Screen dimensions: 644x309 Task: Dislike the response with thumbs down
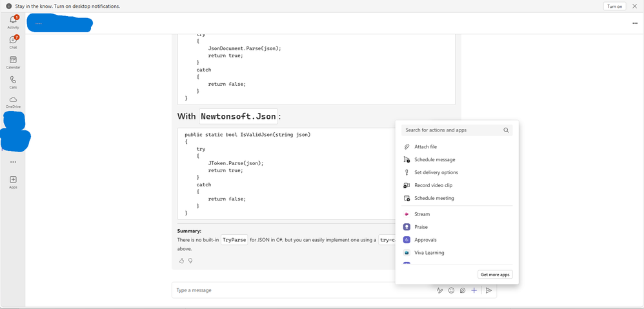tap(190, 261)
